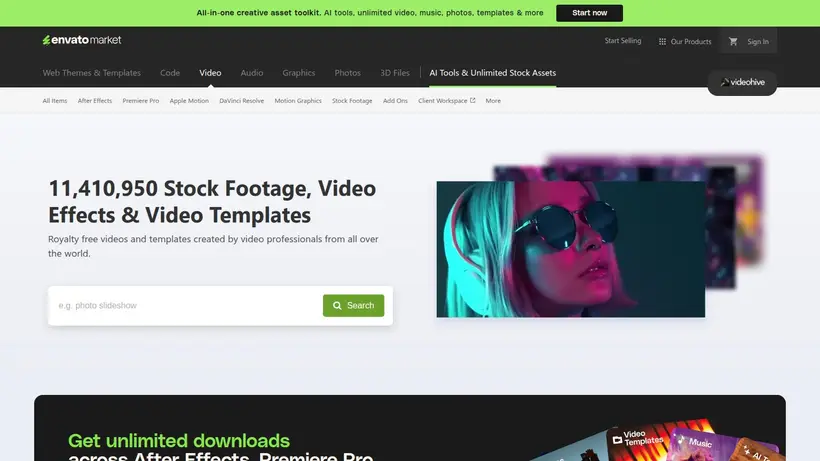Screen dimensions: 820x461
Task: Click the All-in-one creative asset toolkit text
Action: [258, 13]
